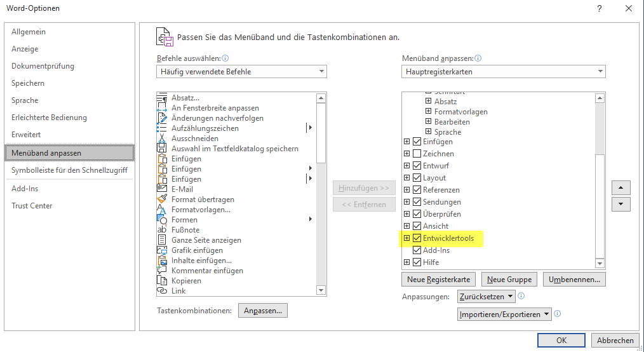Expand the Entwicklertools tree node

click(406, 238)
